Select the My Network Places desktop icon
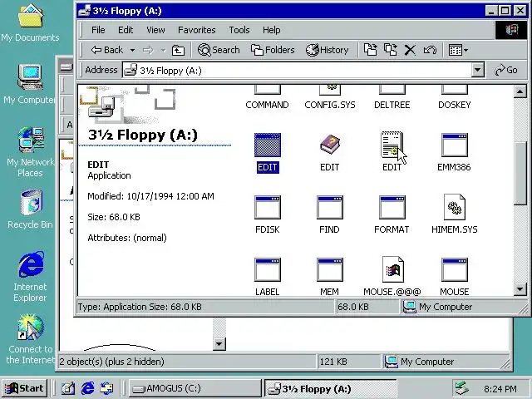The width and height of the screenshot is (532, 399). 30,152
